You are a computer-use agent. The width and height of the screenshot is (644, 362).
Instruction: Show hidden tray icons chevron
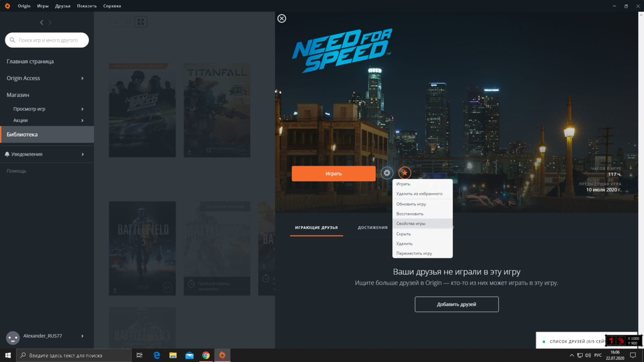click(x=572, y=355)
